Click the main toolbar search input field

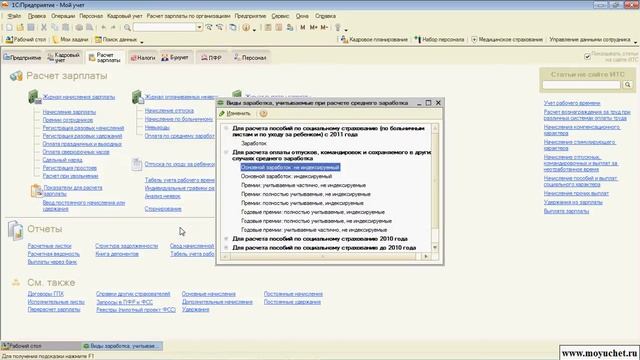tap(164, 27)
